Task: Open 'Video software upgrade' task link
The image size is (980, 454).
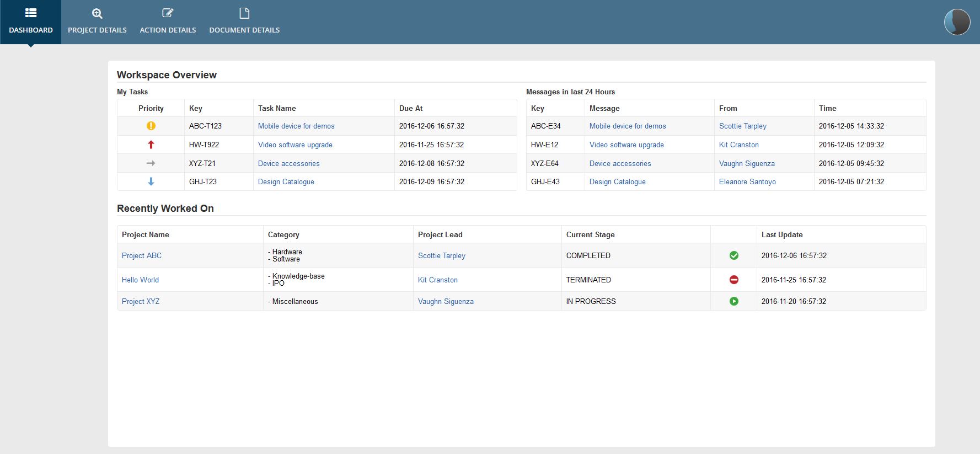Action: 295,145
